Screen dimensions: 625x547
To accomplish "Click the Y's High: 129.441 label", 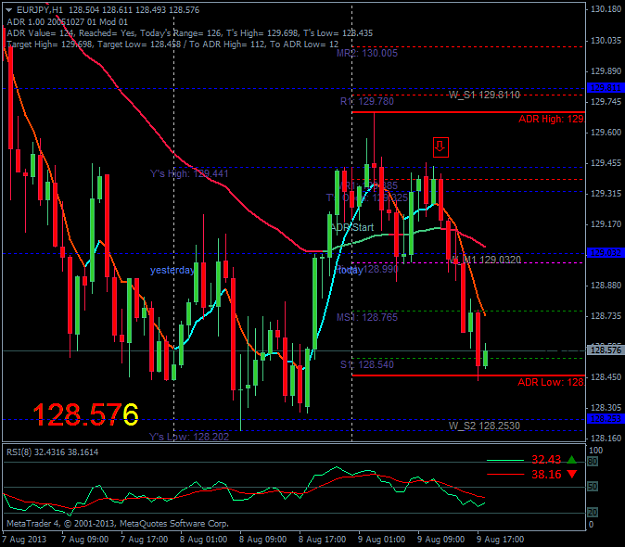I will click(x=189, y=173).
